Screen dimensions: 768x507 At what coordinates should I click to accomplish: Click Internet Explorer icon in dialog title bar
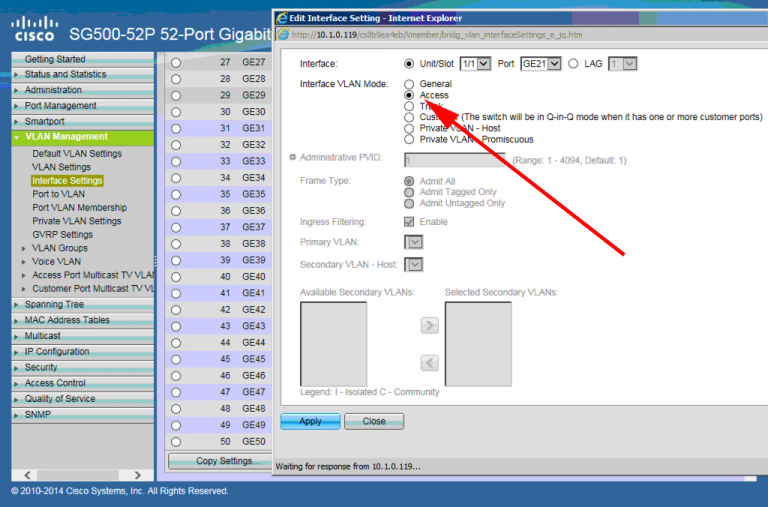click(x=282, y=18)
